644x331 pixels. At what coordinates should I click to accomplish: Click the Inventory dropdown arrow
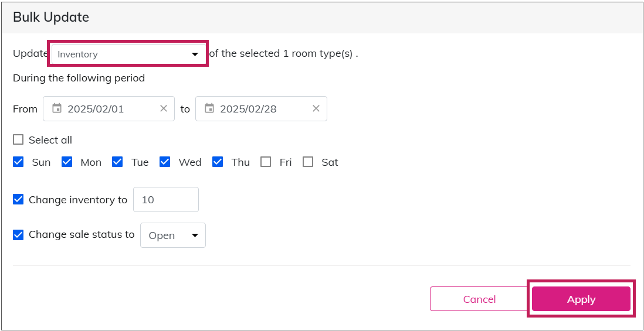tap(195, 54)
